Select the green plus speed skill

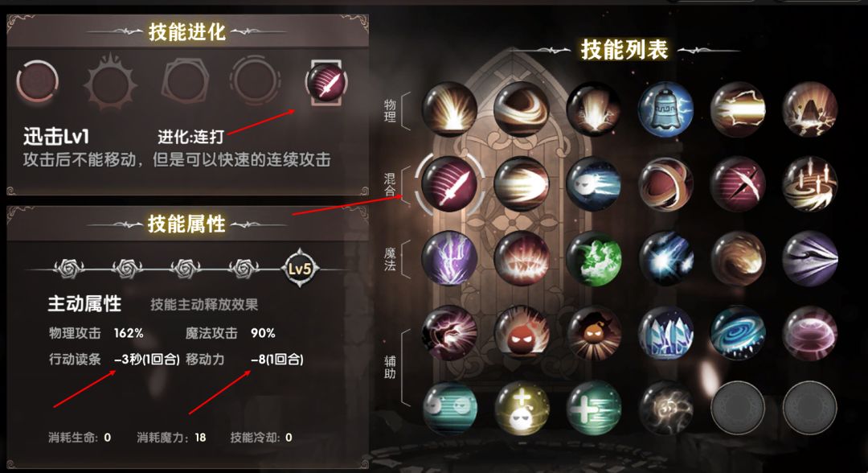point(593,408)
